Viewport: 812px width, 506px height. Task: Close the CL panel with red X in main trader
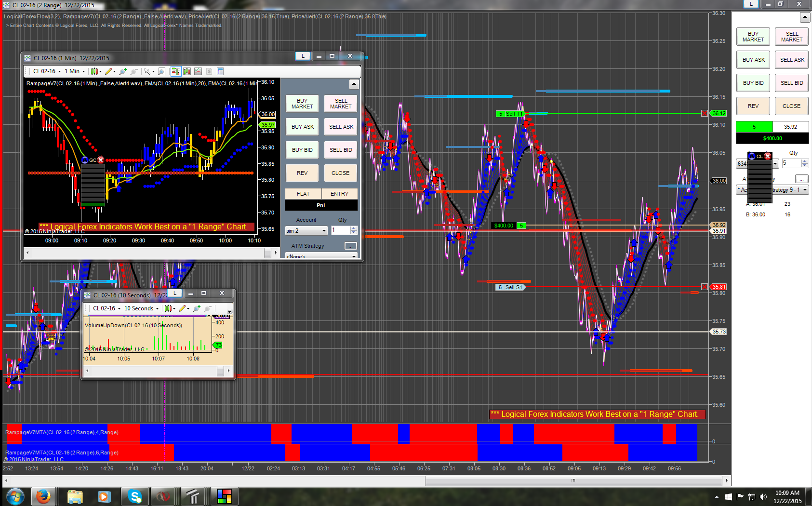(768, 156)
